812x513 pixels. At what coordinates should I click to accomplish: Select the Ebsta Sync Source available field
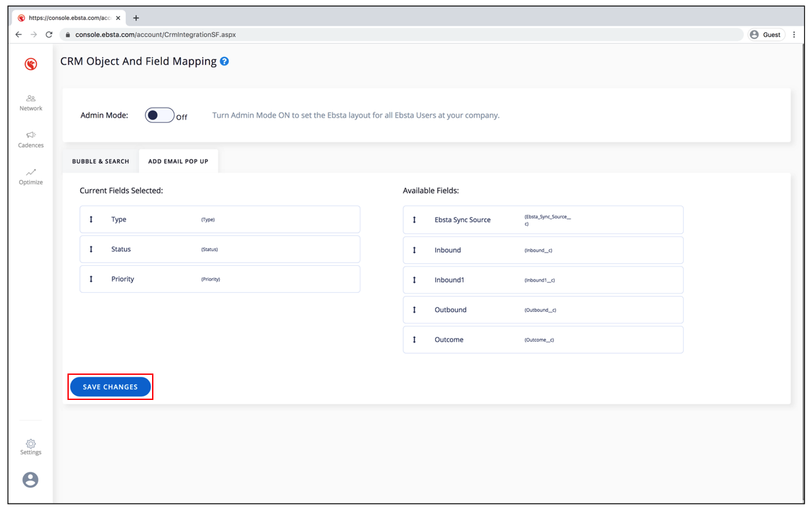coord(542,220)
